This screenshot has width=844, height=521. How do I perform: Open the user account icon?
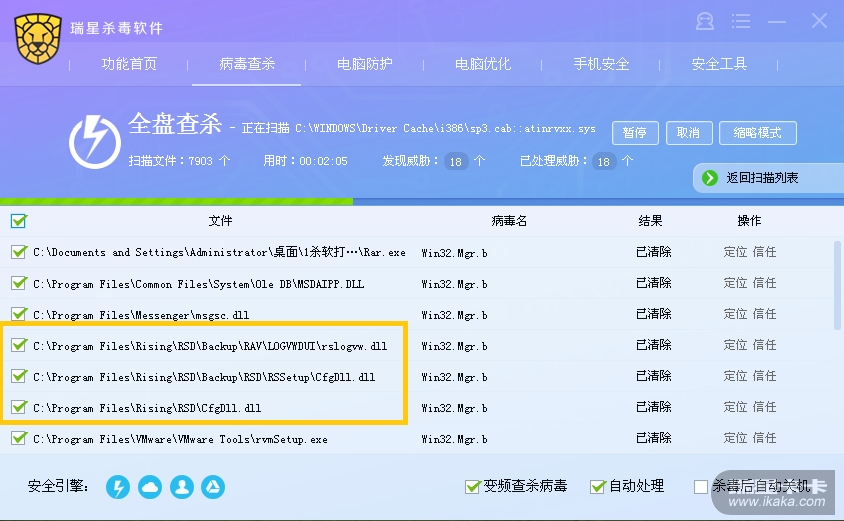705,22
